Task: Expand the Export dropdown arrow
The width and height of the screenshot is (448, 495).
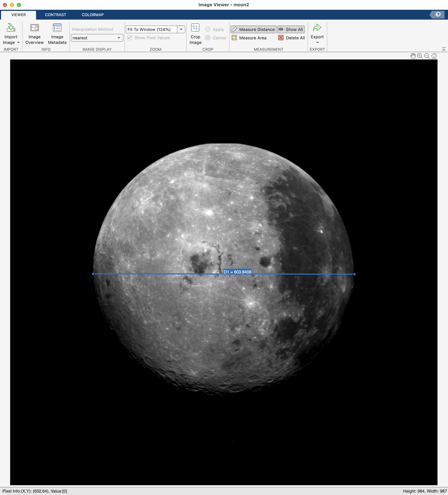Action: pos(317,43)
